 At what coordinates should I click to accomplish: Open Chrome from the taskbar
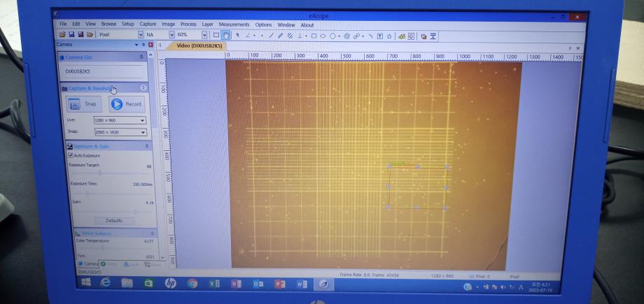click(x=191, y=284)
